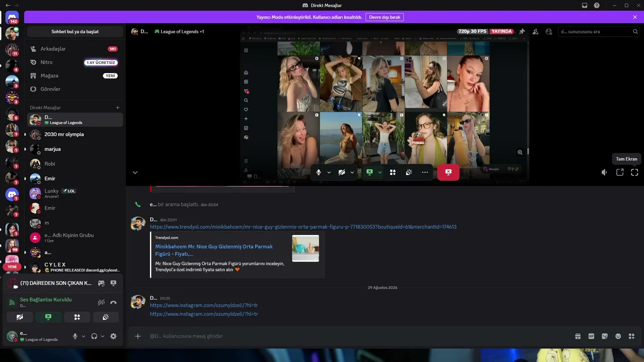Image resolution: width=644 pixels, height=362 pixels.
Task: Mute the microphone in the user panel
Action: pyautogui.click(x=75, y=336)
